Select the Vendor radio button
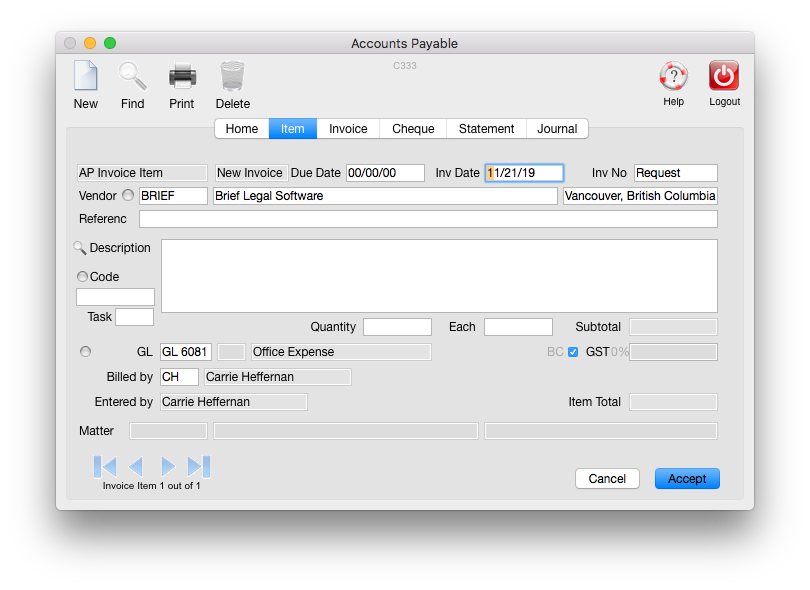 click(x=128, y=196)
